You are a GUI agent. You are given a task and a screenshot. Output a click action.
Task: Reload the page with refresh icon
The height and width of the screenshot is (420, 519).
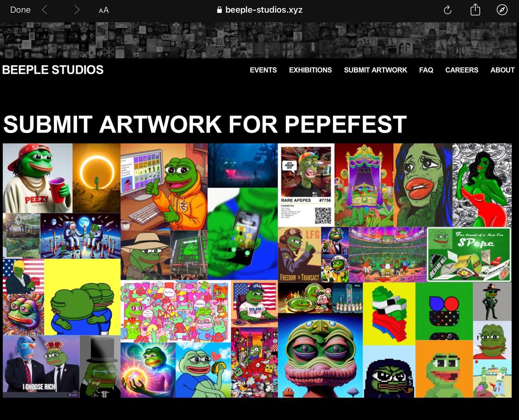coord(448,10)
